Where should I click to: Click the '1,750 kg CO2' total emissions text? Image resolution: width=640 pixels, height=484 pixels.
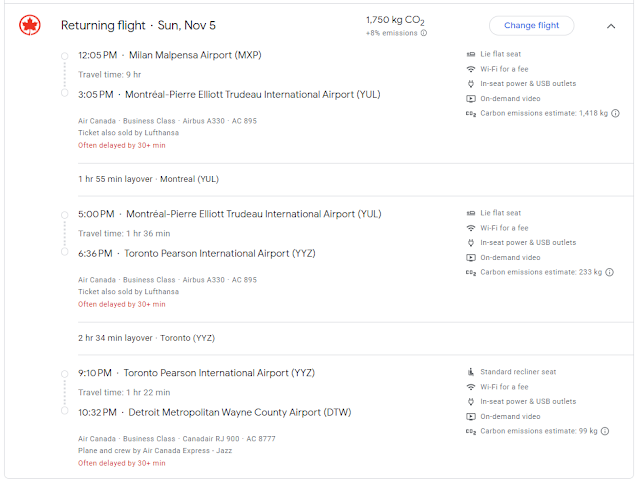(x=395, y=20)
